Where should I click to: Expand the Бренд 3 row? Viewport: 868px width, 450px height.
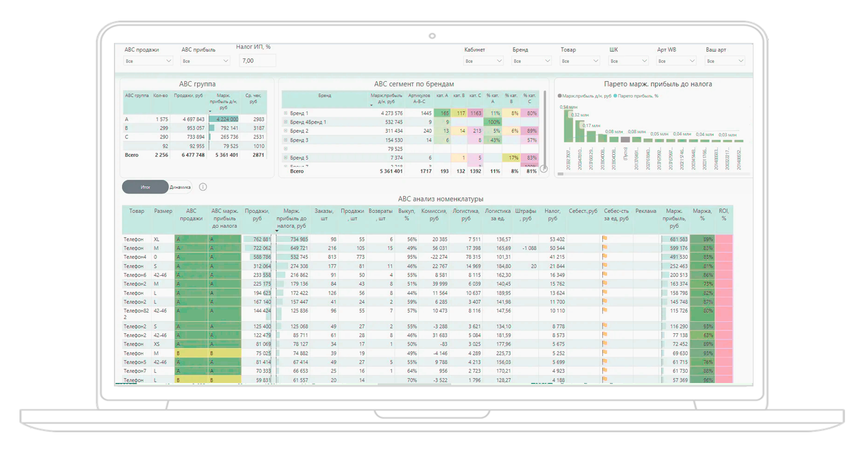point(286,140)
